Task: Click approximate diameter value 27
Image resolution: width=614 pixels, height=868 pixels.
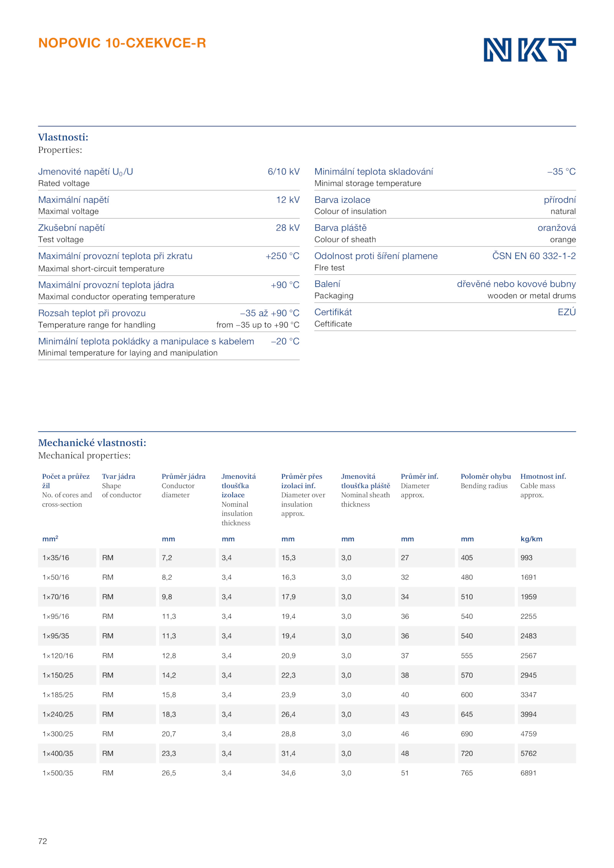Action: [405, 558]
